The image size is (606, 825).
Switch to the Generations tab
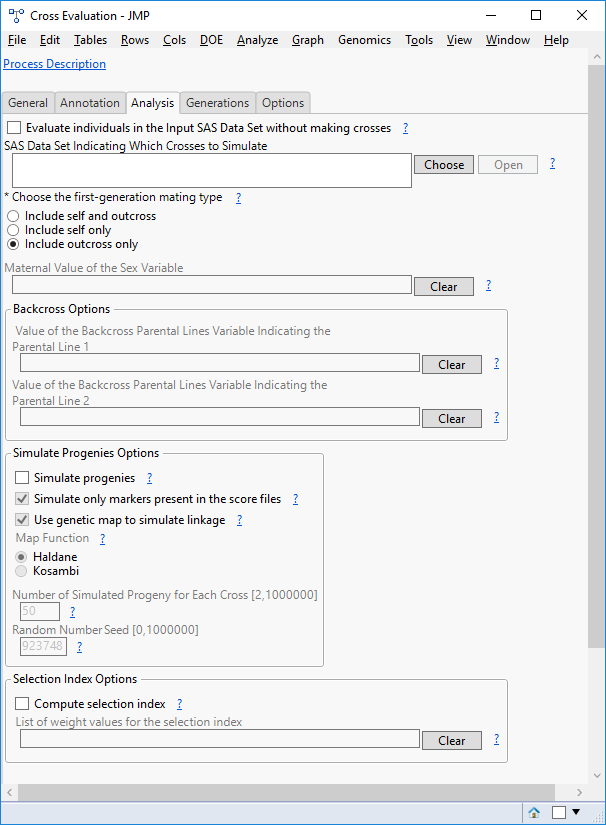point(217,103)
